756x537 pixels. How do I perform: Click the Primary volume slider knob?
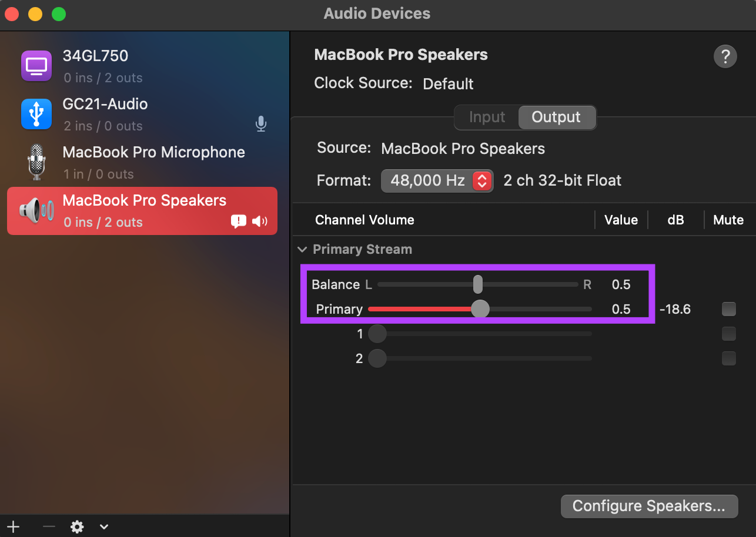pyautogui.click(x=480, y=309)
